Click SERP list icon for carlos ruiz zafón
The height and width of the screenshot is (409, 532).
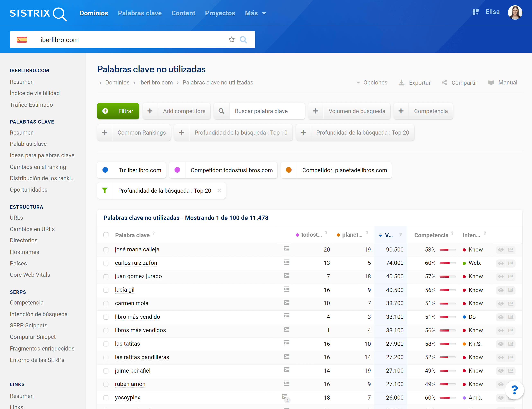287,262
